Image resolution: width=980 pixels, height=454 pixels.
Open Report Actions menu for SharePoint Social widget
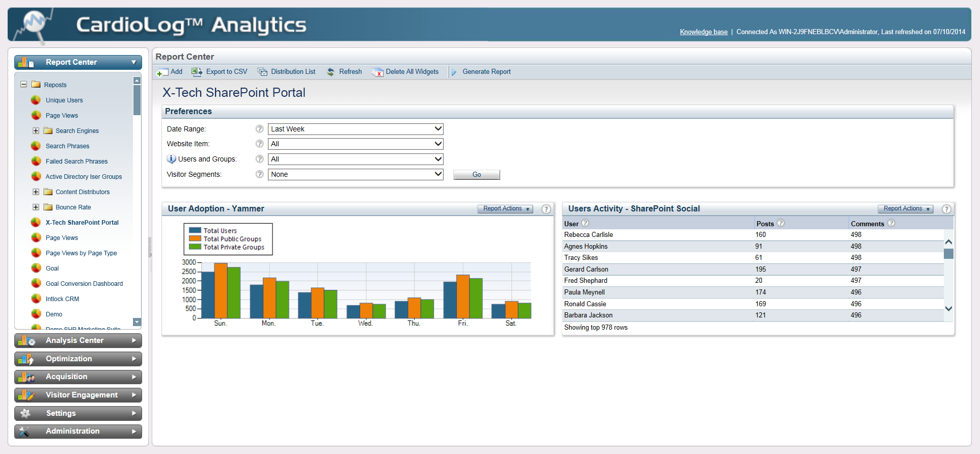coord(905,209)
